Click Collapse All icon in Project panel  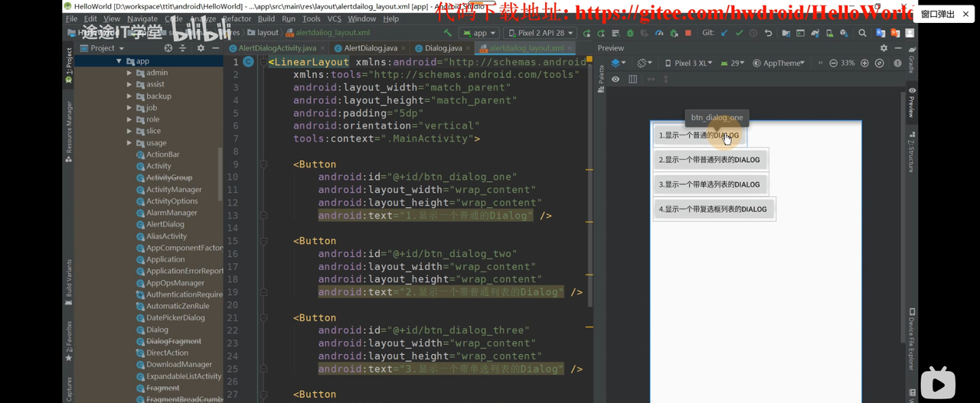pos(184,47)
